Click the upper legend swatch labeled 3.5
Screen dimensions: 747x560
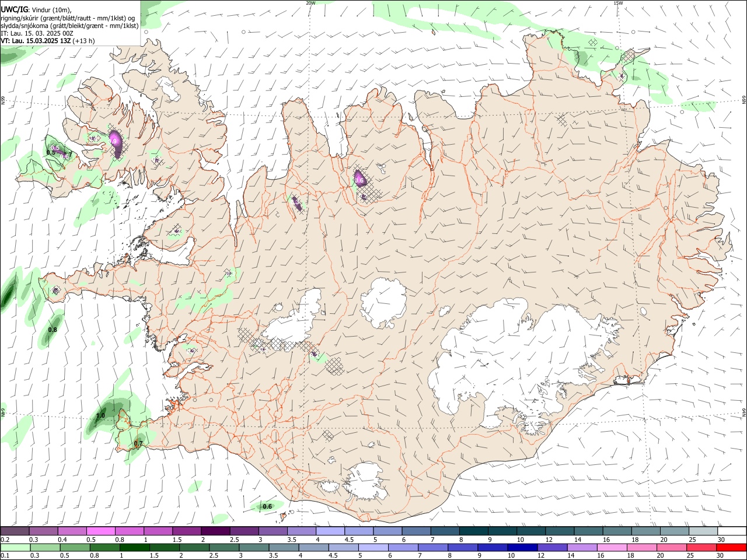pyautogui.click(x=302, y=531)
